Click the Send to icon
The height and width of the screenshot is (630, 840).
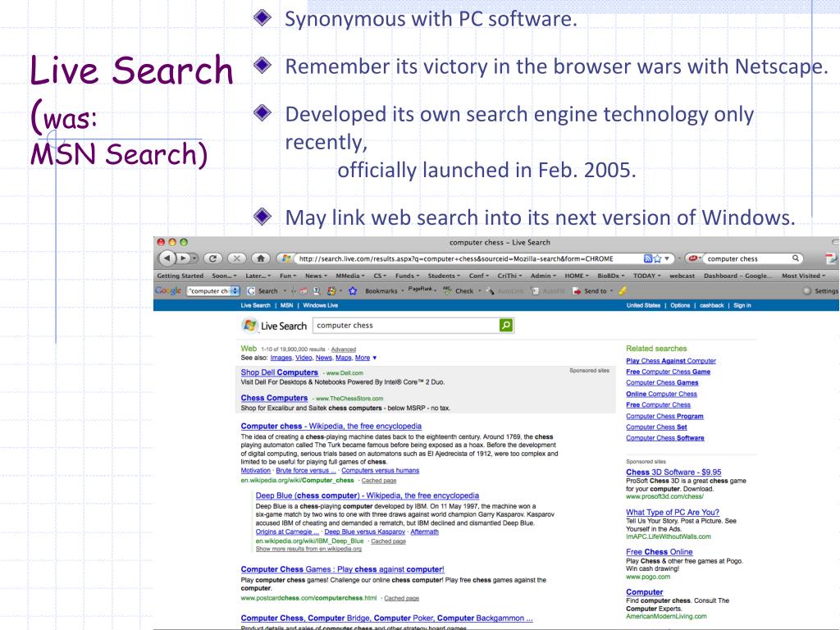[577, 291]
